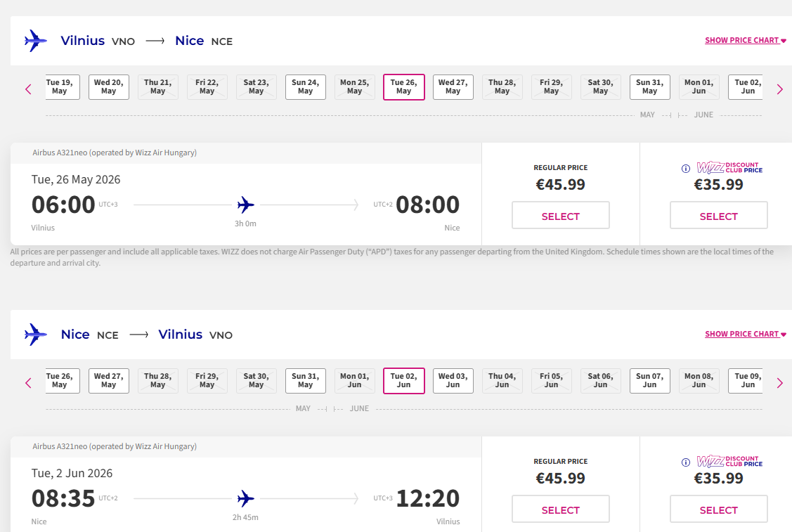This screenshot has height=532, width=792.
Task: Pick return date Sun 31, May
Action: tap(305, 381)
